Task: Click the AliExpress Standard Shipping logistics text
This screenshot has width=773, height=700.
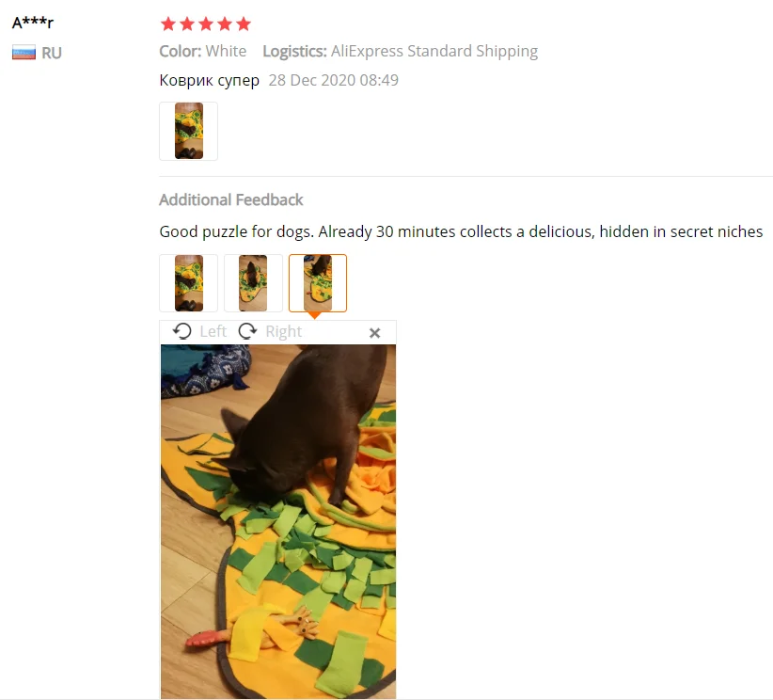Action: click(x=434, y=52)
